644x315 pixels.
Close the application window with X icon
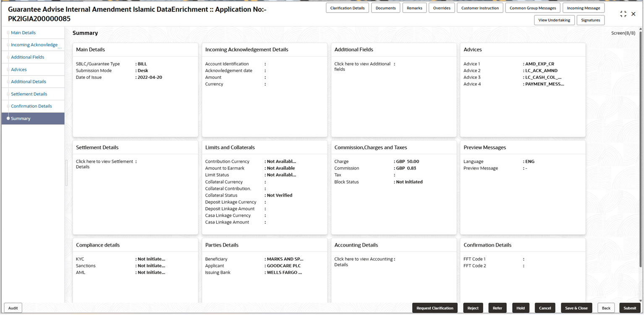634,14
